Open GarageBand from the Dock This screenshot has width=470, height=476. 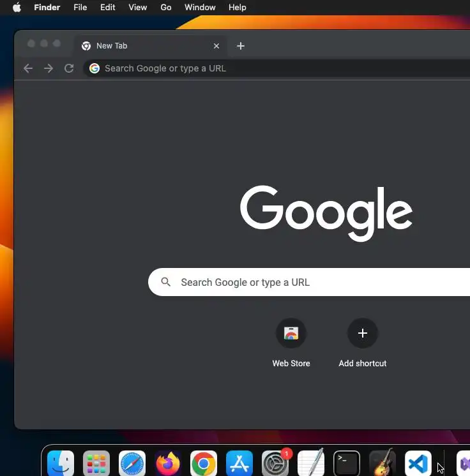[383, 463]
